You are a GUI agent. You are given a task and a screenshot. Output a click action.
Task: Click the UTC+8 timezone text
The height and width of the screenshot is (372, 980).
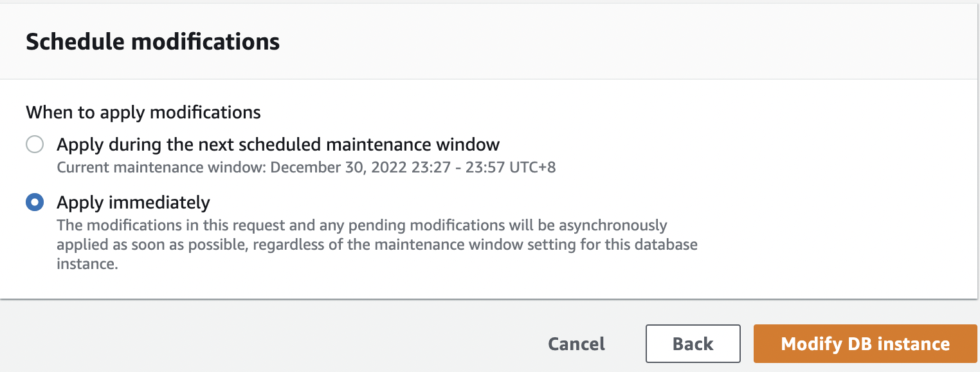532,168
